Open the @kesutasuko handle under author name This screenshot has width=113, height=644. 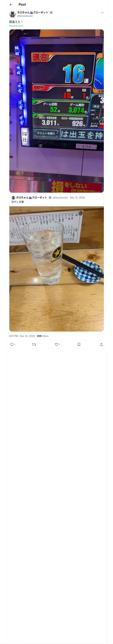pyautogui.click(x=25, y=16)
